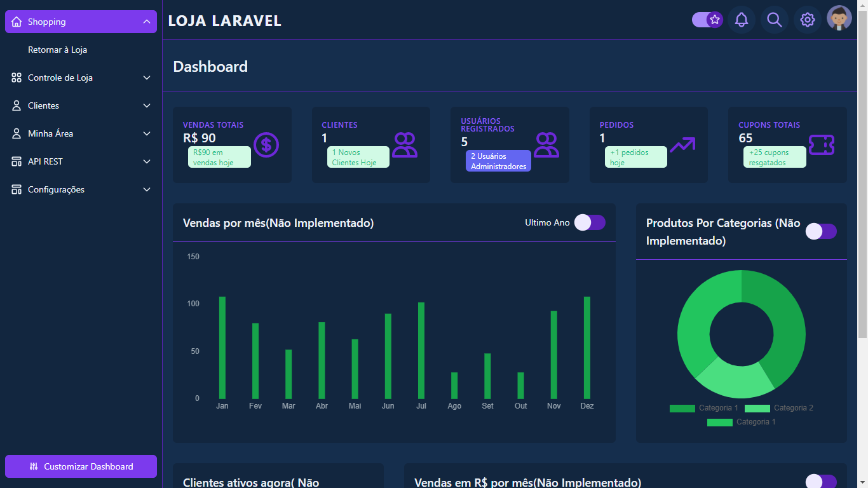The image size is (868, 488).
Task: Toggle the Vendas em R$ por mês switch
Action: point(821,482)
